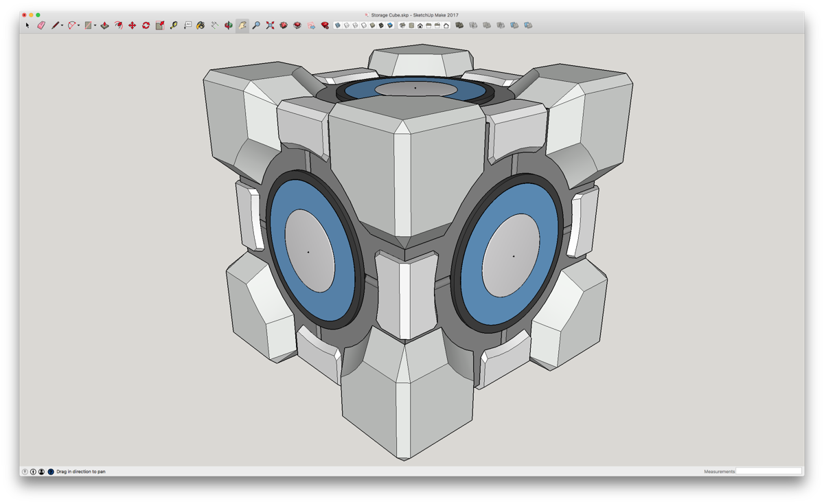The image size is (824, 504).
Task: Click the active Pan hand tool
Action: 242,25
